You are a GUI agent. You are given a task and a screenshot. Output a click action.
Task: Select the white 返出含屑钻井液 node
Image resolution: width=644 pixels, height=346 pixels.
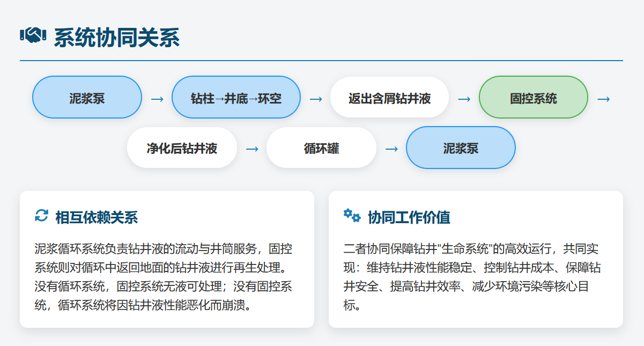point(389,98)
